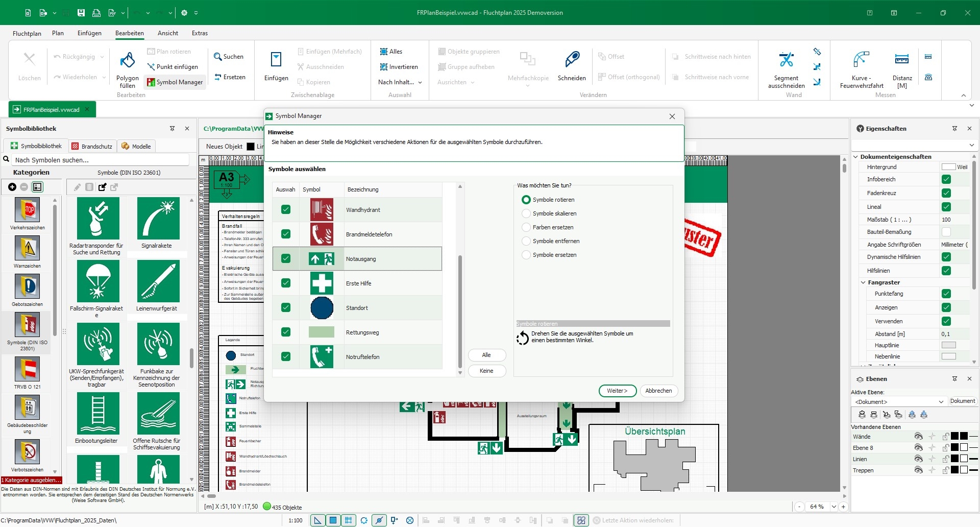Uncheck the Wandhydrant symbol checkbox
The image size is (980, 527).
point(286,209)
